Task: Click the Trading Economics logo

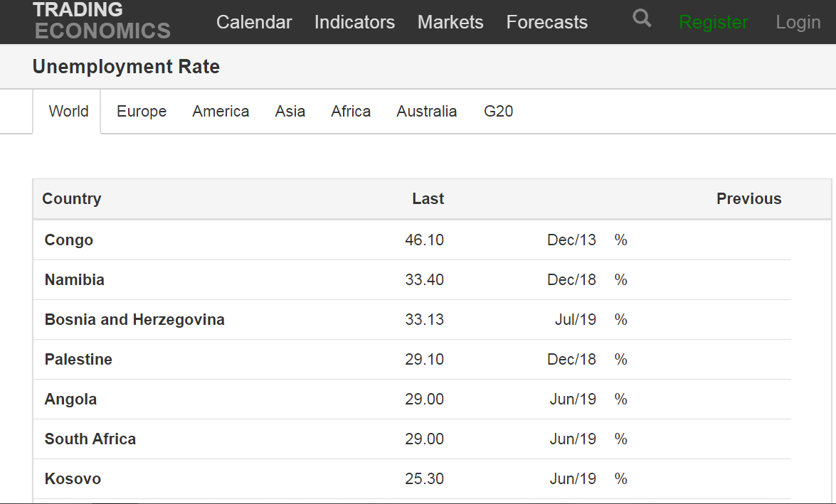Action: coord(101,21)
